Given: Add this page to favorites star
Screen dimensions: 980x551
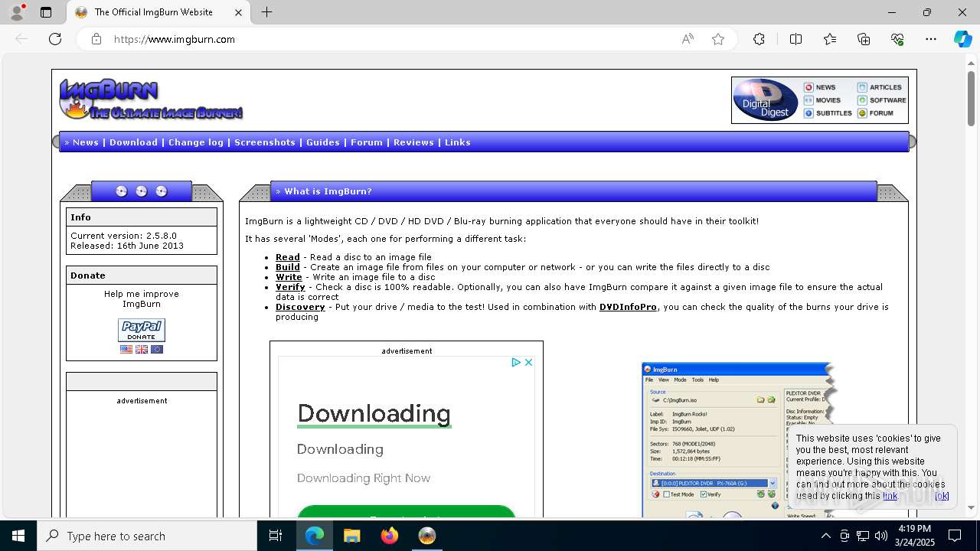Looking at the screenshot, I should pos(718,39).
